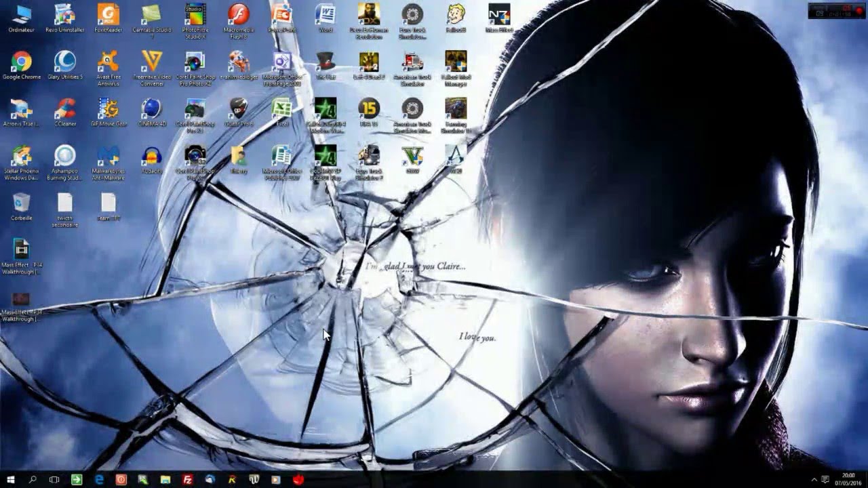Open Avast Free Antivirus shortcut

tap(108, 68)
